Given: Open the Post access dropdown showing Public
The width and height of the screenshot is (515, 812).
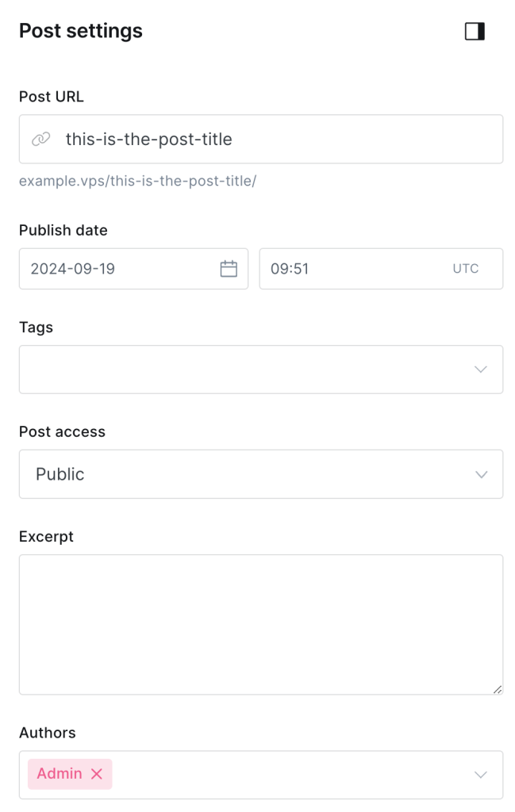Looking at the screenshot, I should click(x=260, y=473).
